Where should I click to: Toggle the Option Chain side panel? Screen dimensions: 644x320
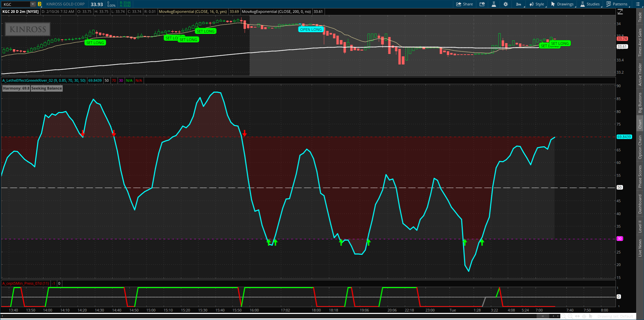(640, 147)
